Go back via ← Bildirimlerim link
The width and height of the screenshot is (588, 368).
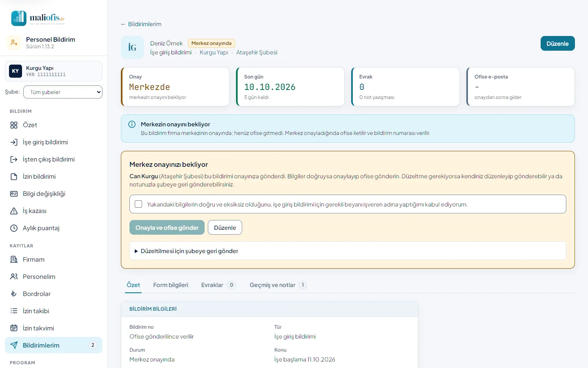[141, 24]
